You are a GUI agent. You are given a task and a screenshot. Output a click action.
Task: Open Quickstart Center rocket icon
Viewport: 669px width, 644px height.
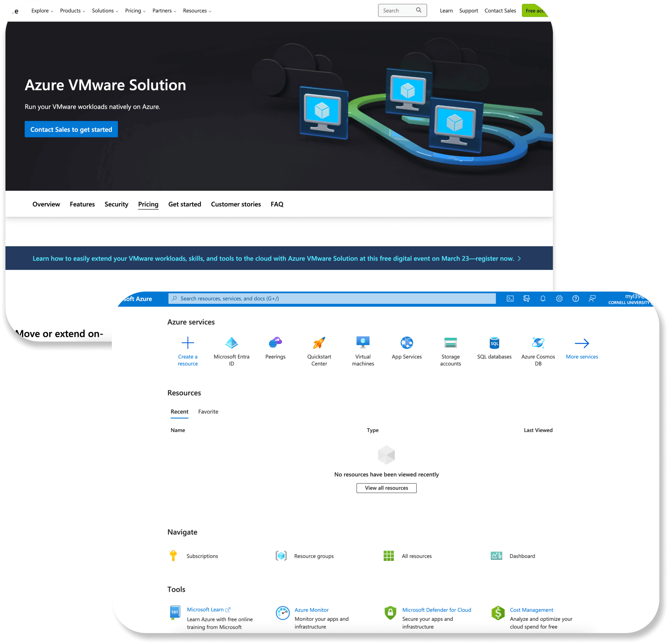pos(319,342)
